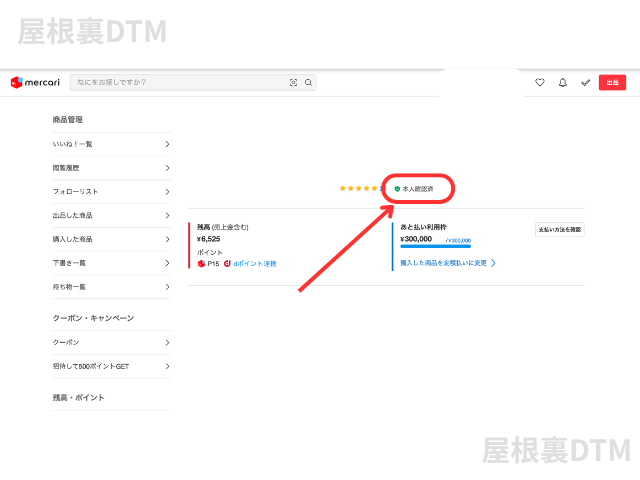The width and height of the screenshot is (640, 480).
Task: Expand 出品した商品 chevron
Action: tap(167, 215)
